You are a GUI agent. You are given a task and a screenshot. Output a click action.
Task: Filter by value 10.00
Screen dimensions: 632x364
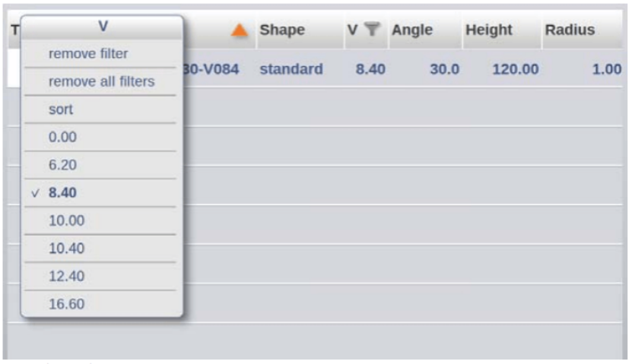tap(66, 220)
